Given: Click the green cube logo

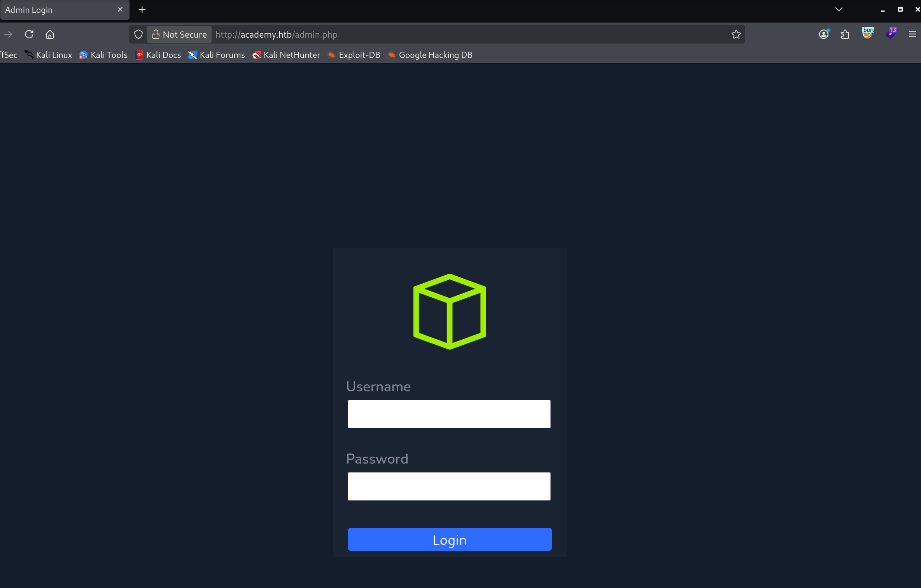Looking at the screenshot, I should pos(449,312).
